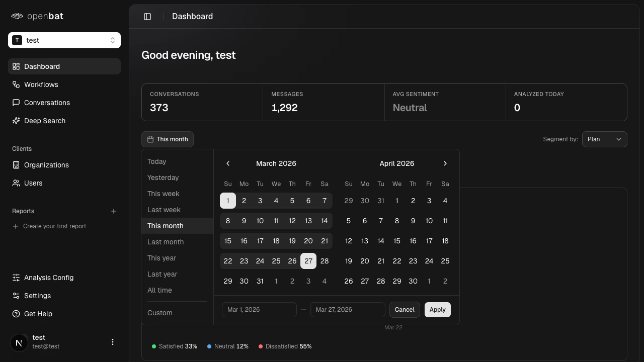Viewport: 644px width, 362px height.
Task: Go to Organizations under Clients
Action: 46,165
